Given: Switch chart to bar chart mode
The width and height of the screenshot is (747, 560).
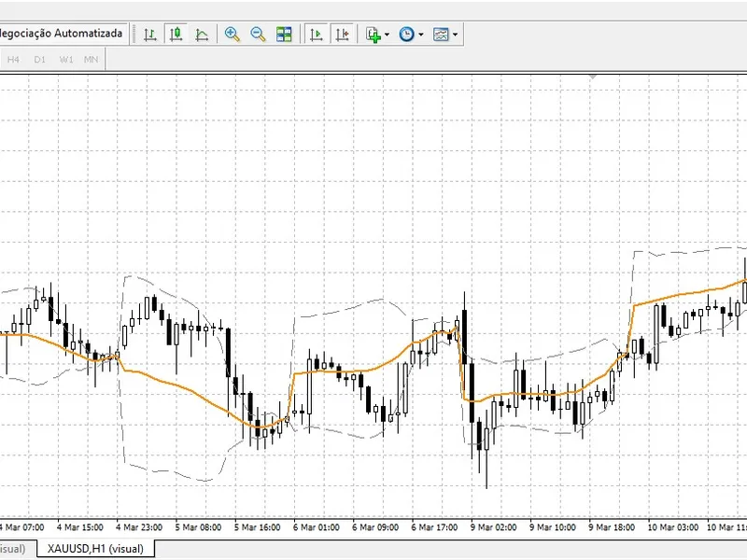Looking at the screenshot, I should click(x=150, y=35).
